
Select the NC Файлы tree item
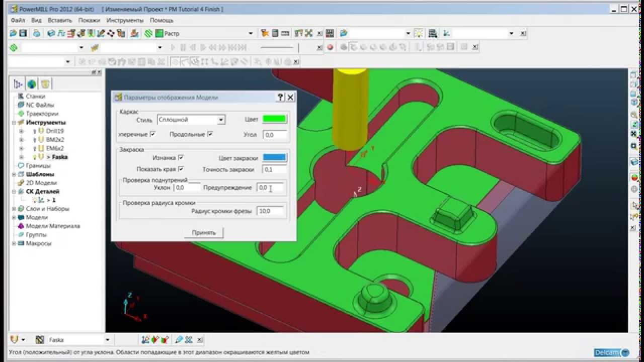pyautogui.click(x=40, y=105)
